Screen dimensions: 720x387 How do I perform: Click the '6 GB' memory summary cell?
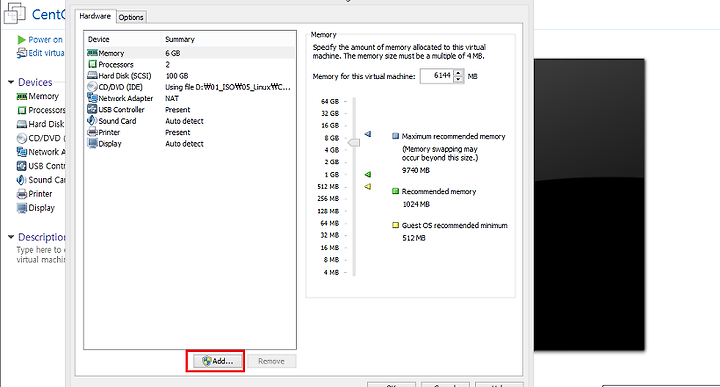pos(173,53)
